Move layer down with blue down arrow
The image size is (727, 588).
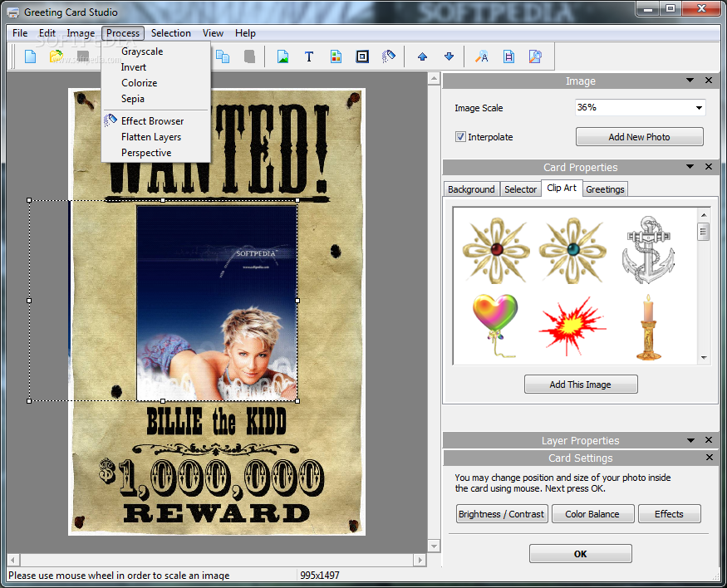click(x=449, y=56)
